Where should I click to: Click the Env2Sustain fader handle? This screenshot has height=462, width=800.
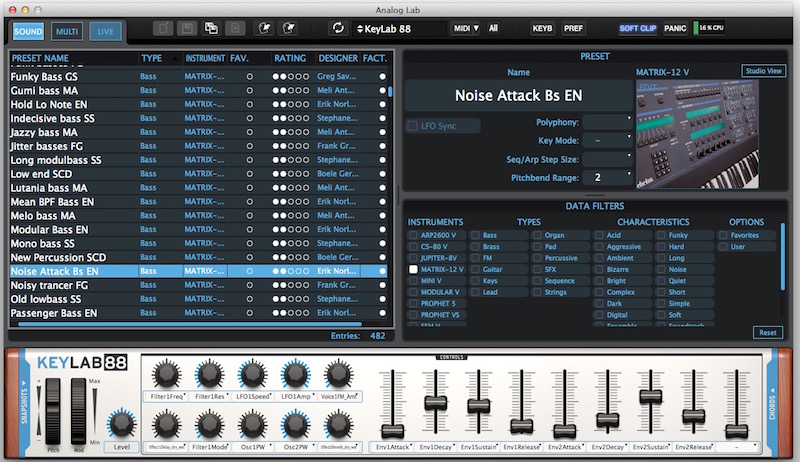click(x=651, y=396)
